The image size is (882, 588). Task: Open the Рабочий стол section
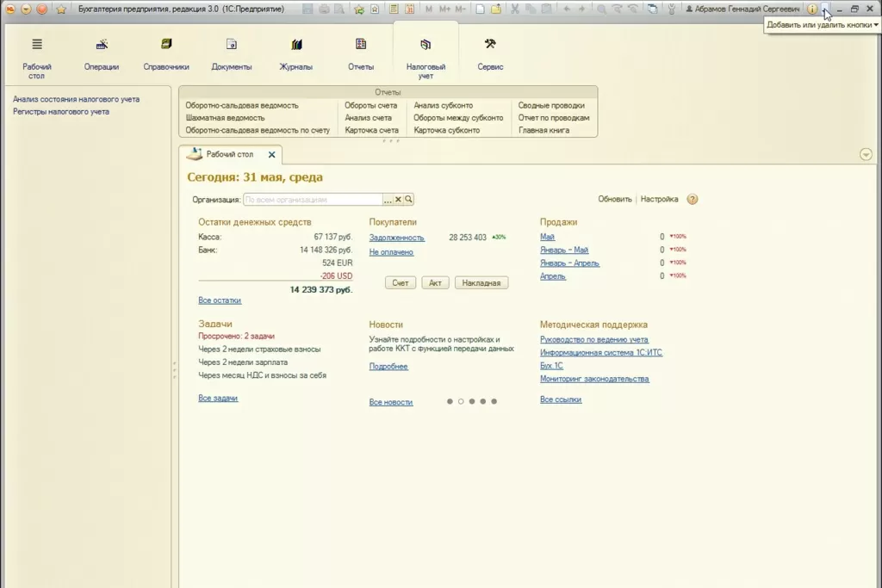(36, 59)
